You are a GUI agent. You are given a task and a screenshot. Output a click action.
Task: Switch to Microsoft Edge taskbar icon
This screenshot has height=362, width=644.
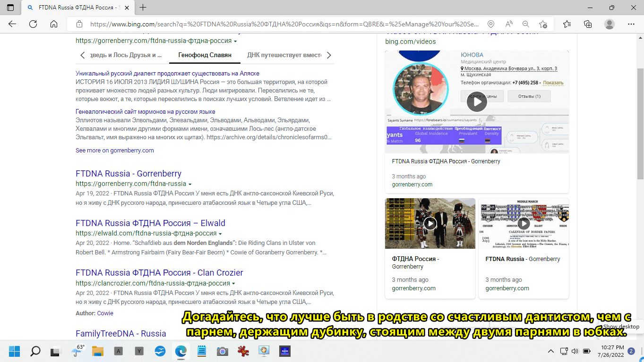180,351
